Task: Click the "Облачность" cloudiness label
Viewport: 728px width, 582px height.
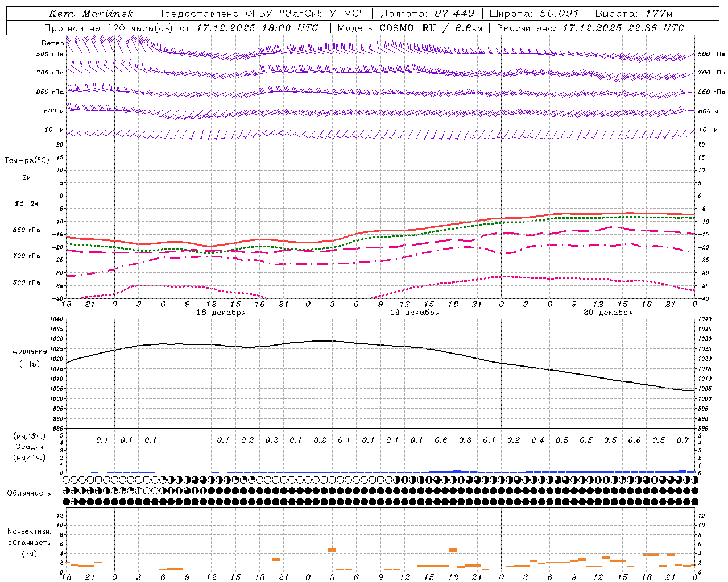Action: pos(29,493)
